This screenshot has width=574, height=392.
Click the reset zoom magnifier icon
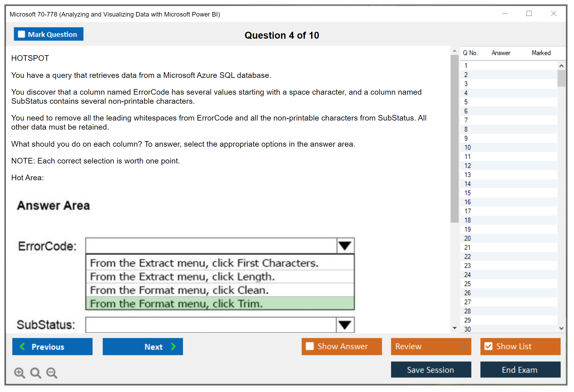36,373
